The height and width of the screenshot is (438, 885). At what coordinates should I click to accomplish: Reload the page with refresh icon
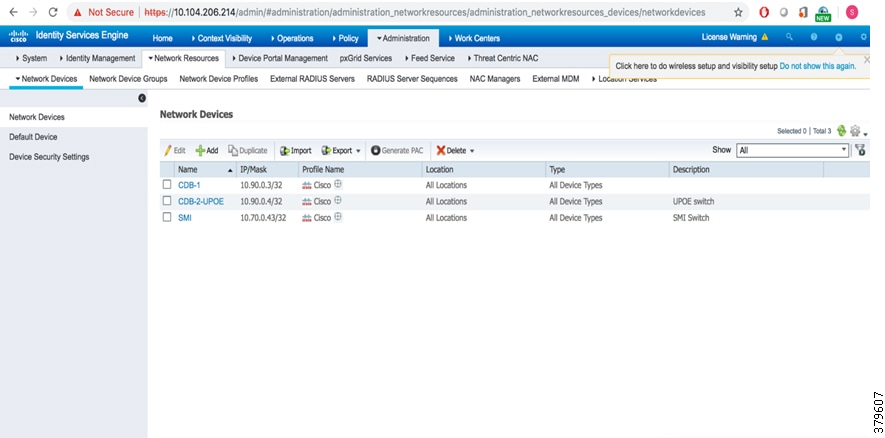53,12
